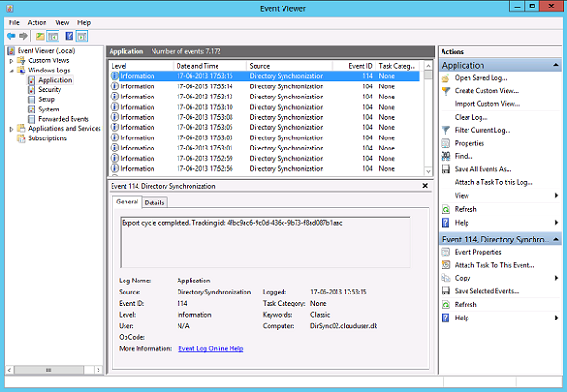
Task: Open the View submenu arrow in Actions
Action: [556, 196]
